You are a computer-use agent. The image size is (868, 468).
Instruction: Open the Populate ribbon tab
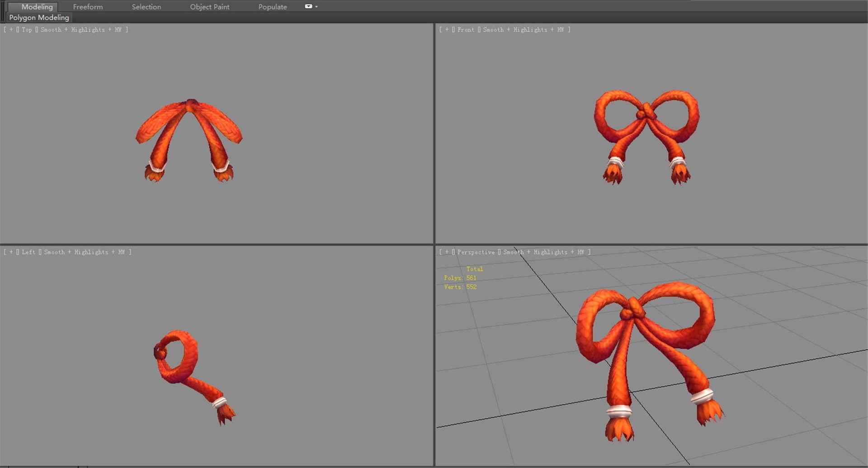click(273, 7)
